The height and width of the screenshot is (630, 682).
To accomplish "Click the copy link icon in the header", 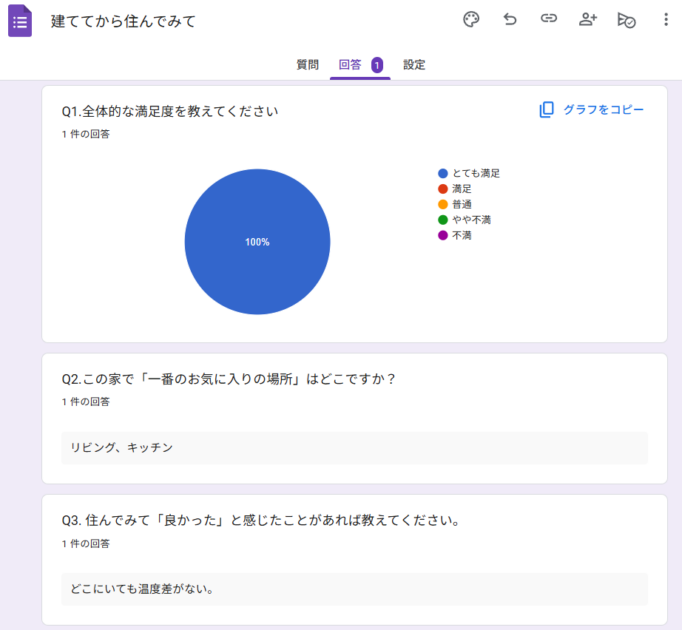I will coord(549,20).
